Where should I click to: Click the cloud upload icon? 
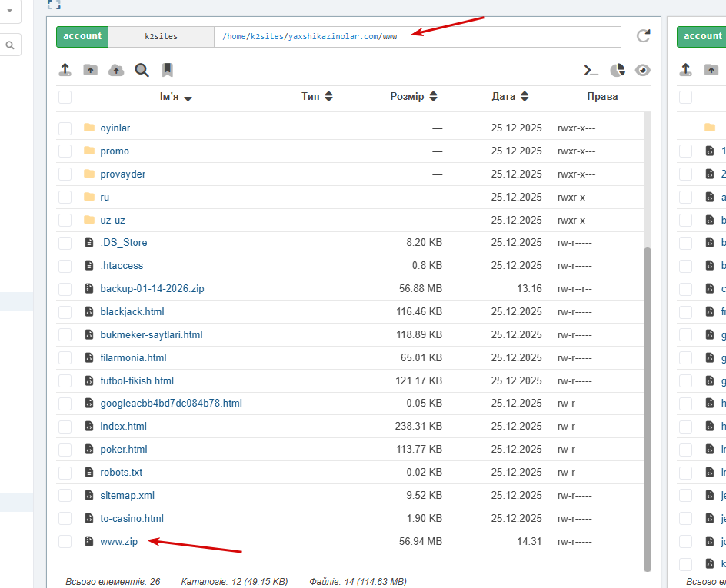tap(116, 70)
